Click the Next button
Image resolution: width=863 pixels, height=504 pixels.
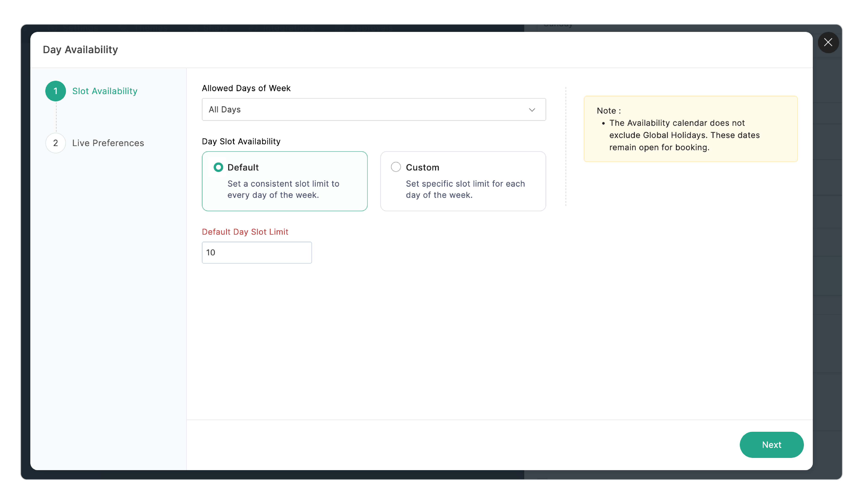pyautogui.click(x=771, y=444)
